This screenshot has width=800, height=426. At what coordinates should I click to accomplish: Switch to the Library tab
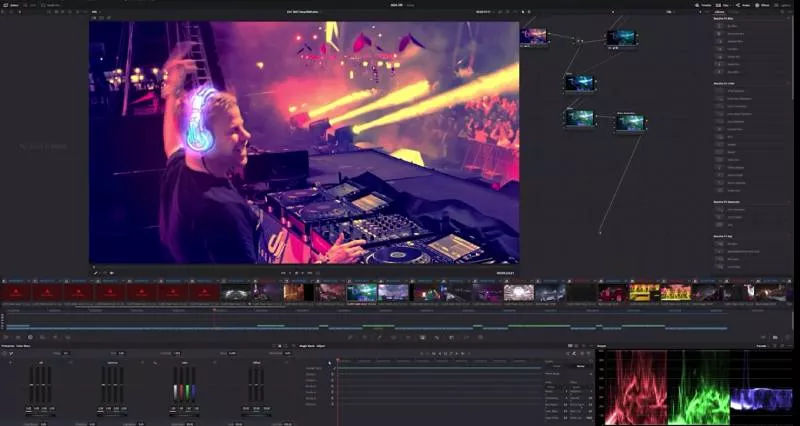tap(721, 11)
